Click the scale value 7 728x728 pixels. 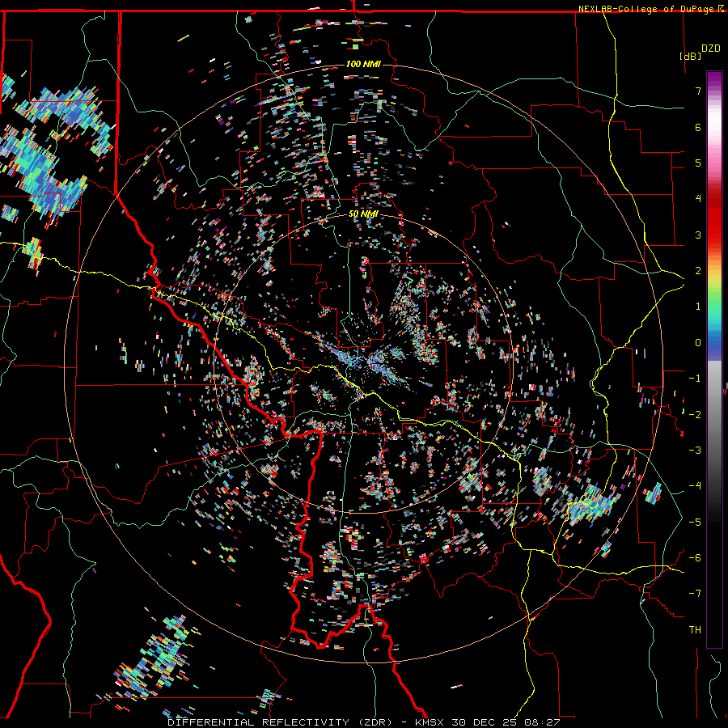pos(698,91)
